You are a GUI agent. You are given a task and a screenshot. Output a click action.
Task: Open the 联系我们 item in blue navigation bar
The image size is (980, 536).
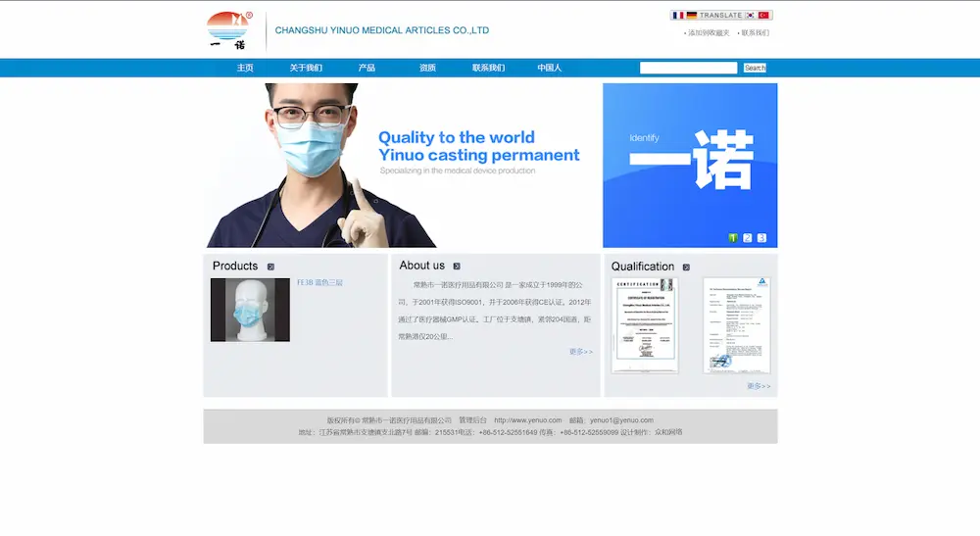[489, 68]
